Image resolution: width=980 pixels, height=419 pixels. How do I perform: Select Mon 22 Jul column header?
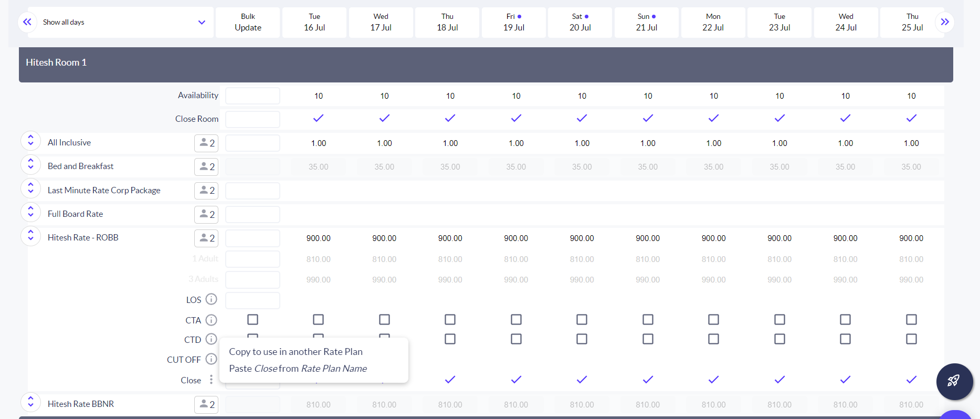click(x=713, y=22)
